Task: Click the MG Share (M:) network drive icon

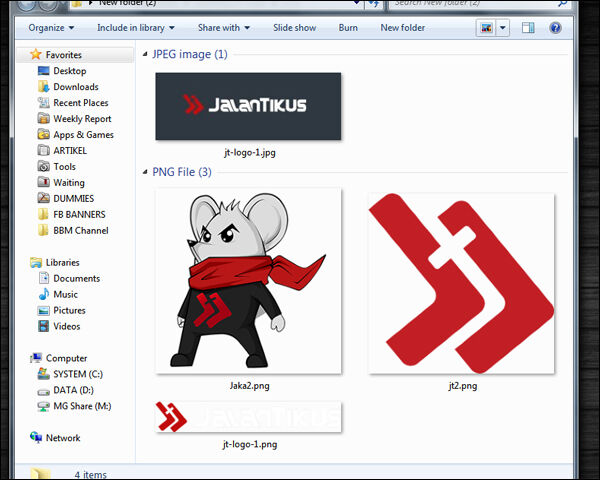Action: pyautogui.click(x=44, y=406)
